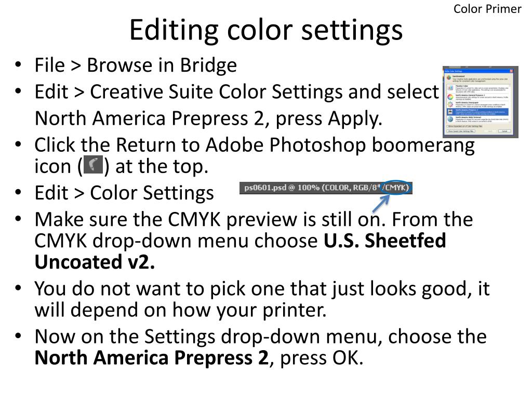This screenshot has width=532, height=399.
Task: Click the bold U.S. Sheetfed Uncoated v2 text
Action: point(240,251)
